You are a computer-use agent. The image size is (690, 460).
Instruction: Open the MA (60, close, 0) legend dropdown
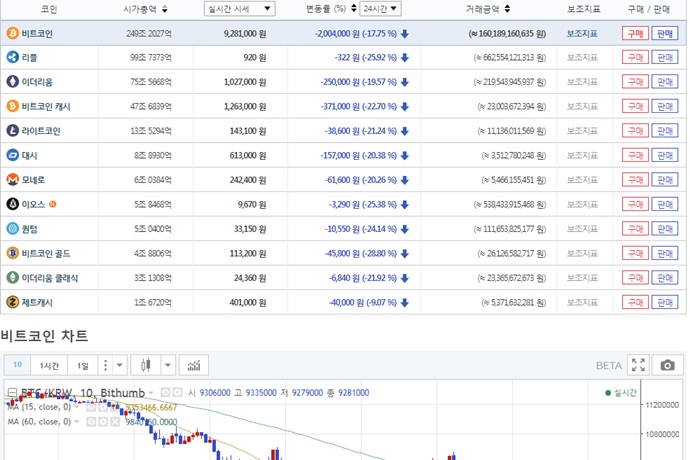(77, 422)
